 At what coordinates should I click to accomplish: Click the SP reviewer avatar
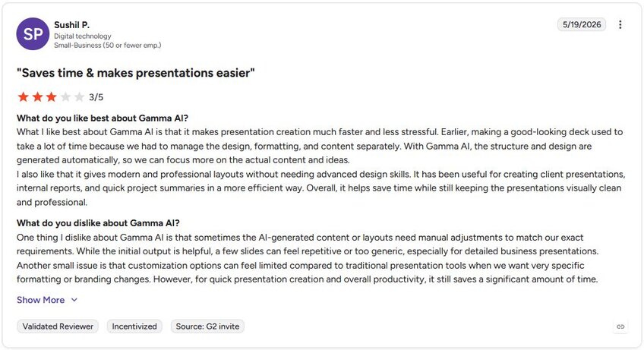pyautogui.click(x=33, y=34)
